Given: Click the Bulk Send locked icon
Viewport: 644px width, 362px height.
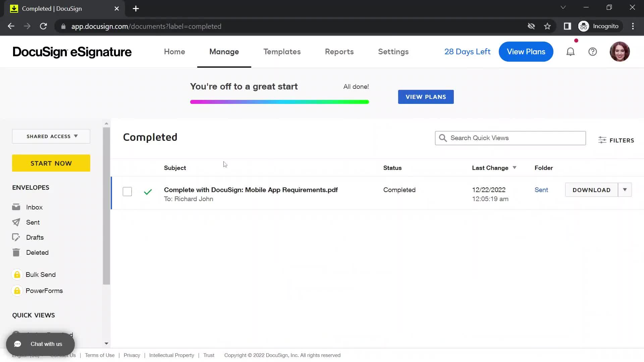Looking at the screenshot, I should click(17, 275).
